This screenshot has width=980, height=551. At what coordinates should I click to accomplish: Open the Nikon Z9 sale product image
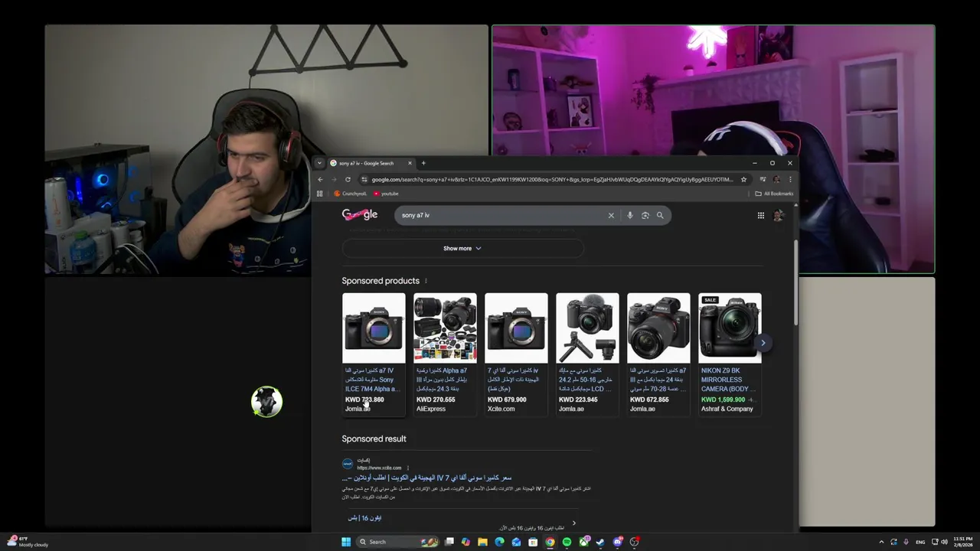point(730,328)
